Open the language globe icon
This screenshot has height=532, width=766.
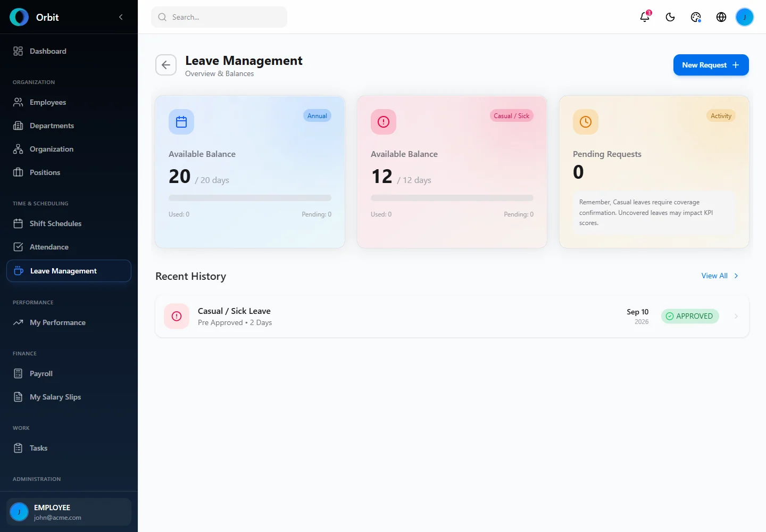[721, 17]
